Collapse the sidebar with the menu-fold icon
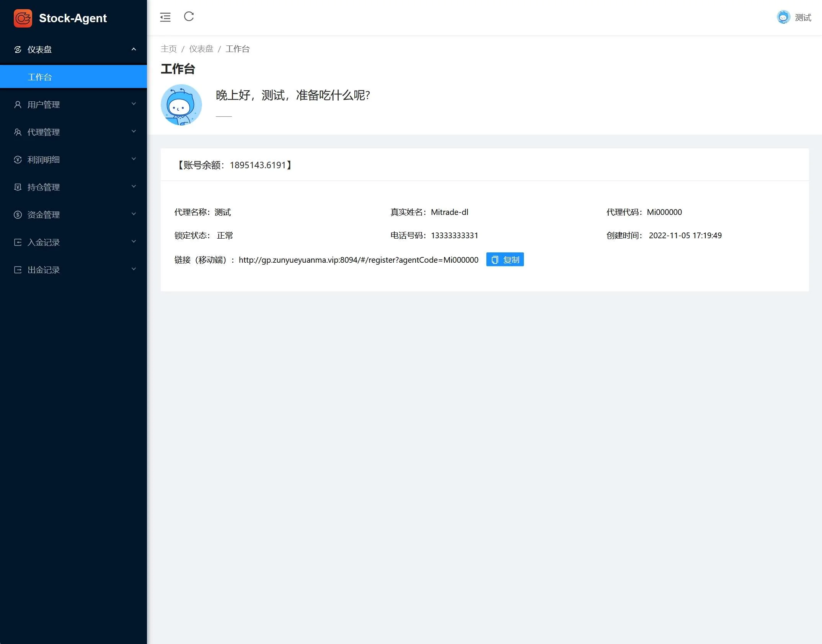 tap(165, 17)
